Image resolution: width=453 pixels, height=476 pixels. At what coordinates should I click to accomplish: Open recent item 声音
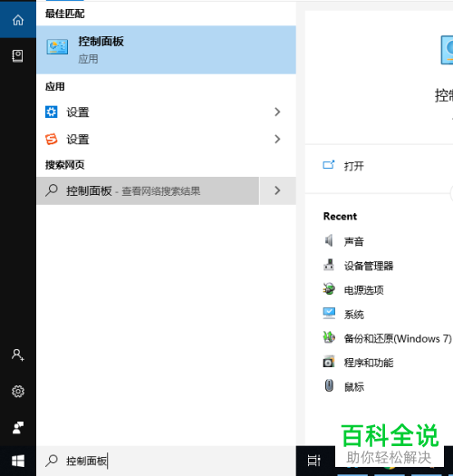pos(353,242)
